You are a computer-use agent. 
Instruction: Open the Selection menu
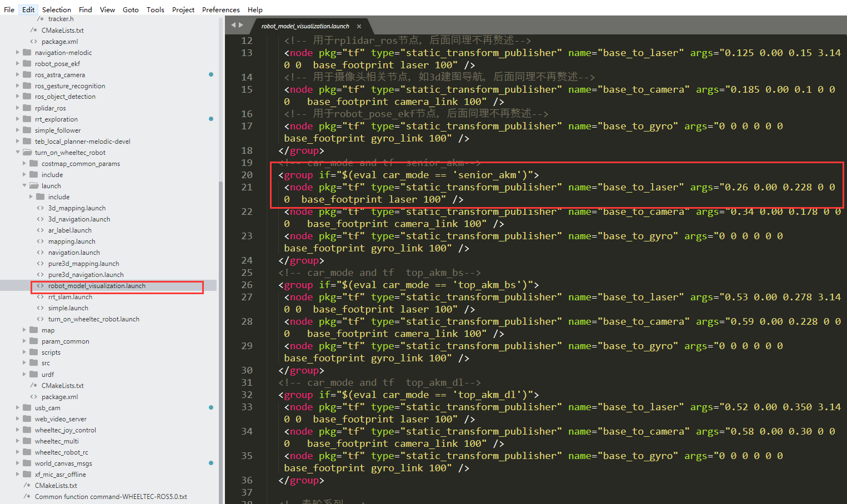click(x=57, y=9)
